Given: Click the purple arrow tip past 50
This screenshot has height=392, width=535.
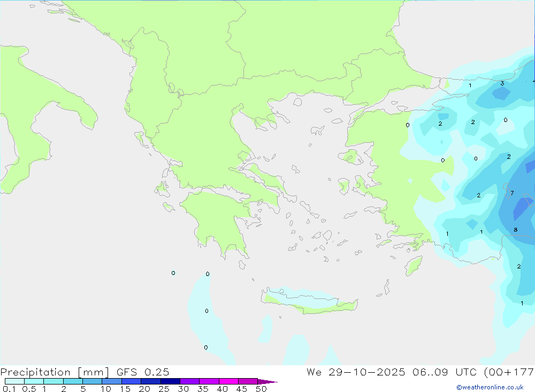Looking at the screenshot, I should [267, 382].
